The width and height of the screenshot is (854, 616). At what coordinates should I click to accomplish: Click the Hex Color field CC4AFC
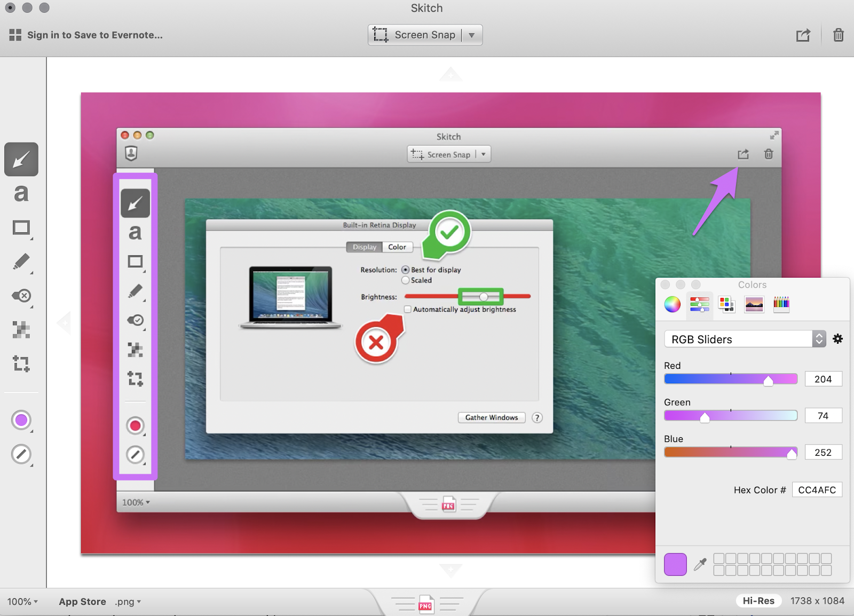click(x=817, y=490)
